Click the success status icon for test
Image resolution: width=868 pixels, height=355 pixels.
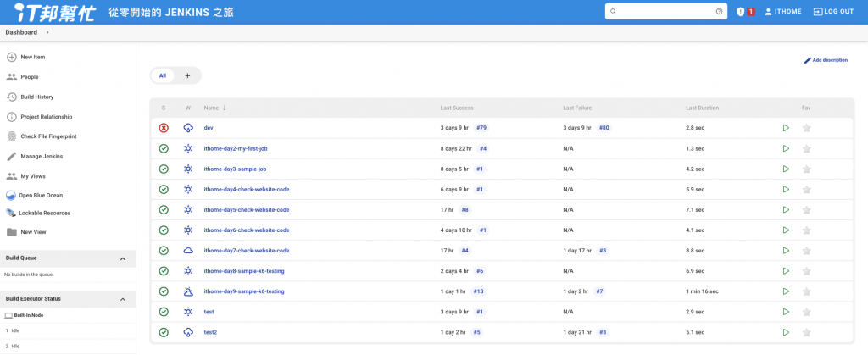point(164,312)
